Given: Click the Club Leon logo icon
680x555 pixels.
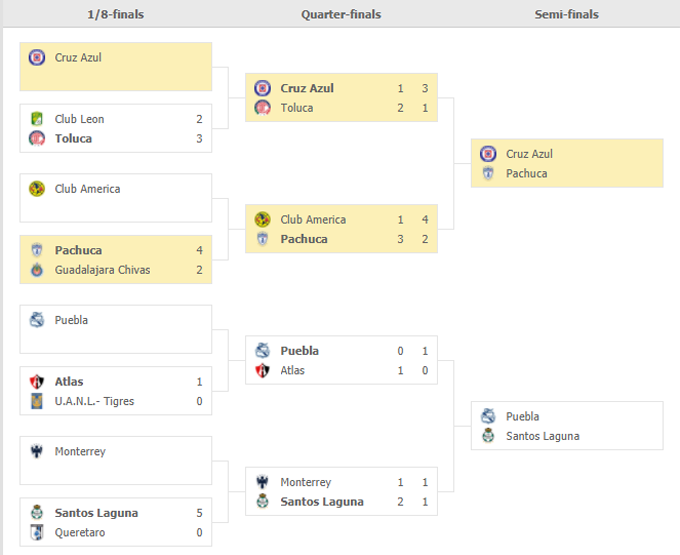Looking at the screenshot, I should point(37,118).
